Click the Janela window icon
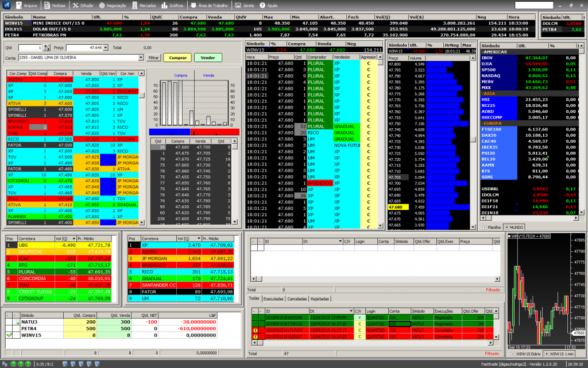The image size is (588, 368). tap(245, 5)
